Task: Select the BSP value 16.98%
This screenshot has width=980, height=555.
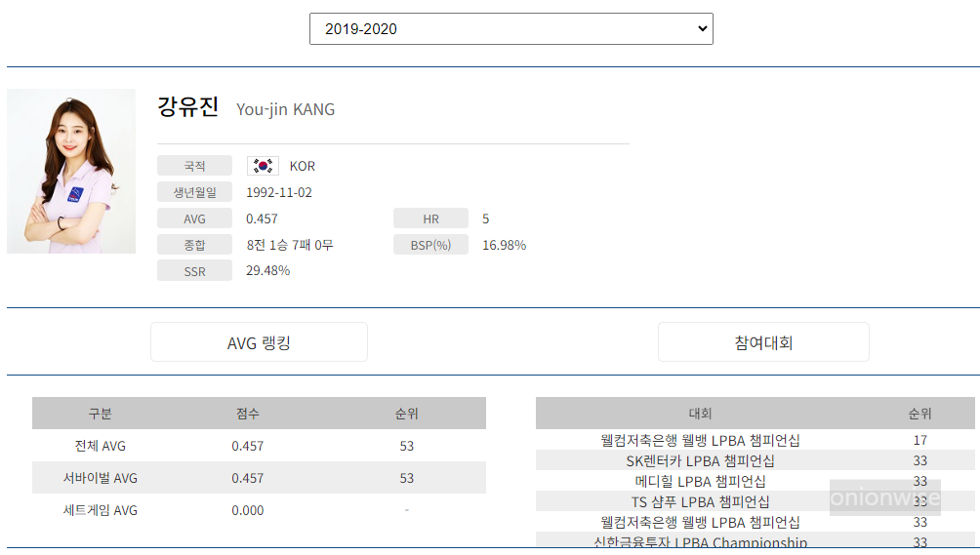Action: (x=505, y=245)
